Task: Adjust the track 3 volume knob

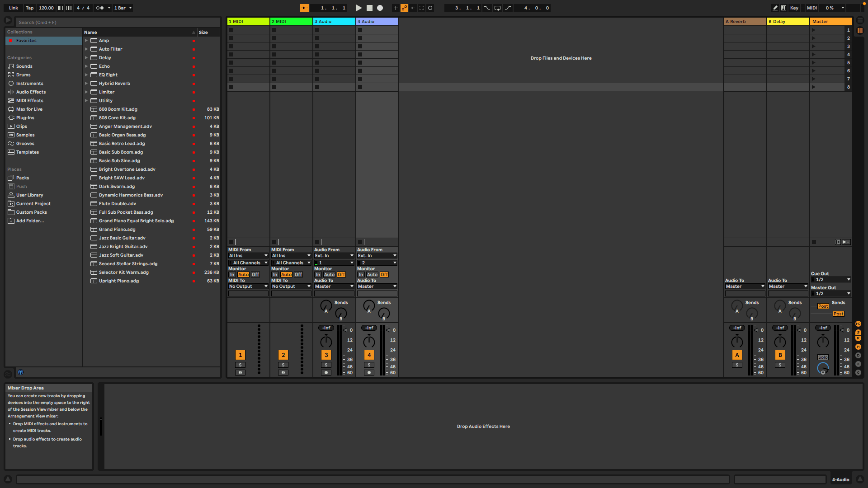Action: pyautogui.click(x=326, y=342)
